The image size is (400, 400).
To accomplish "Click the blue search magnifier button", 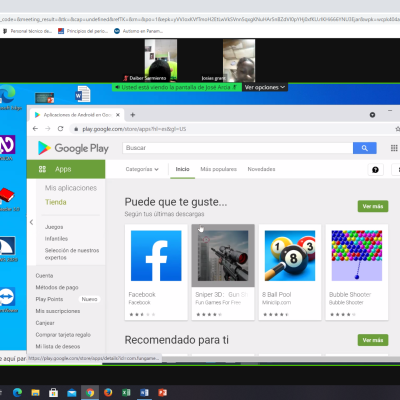I will tap(365, 148).
